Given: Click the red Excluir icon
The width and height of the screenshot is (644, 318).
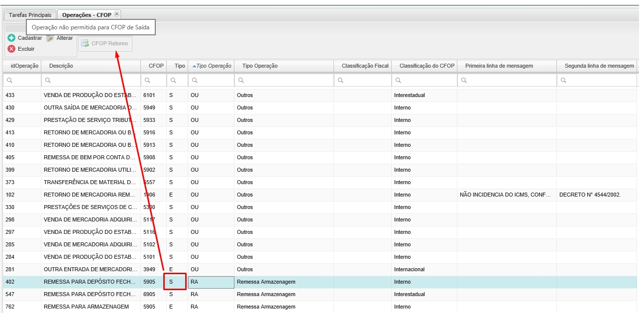Looking at the screenshot, I should (11, 49).
